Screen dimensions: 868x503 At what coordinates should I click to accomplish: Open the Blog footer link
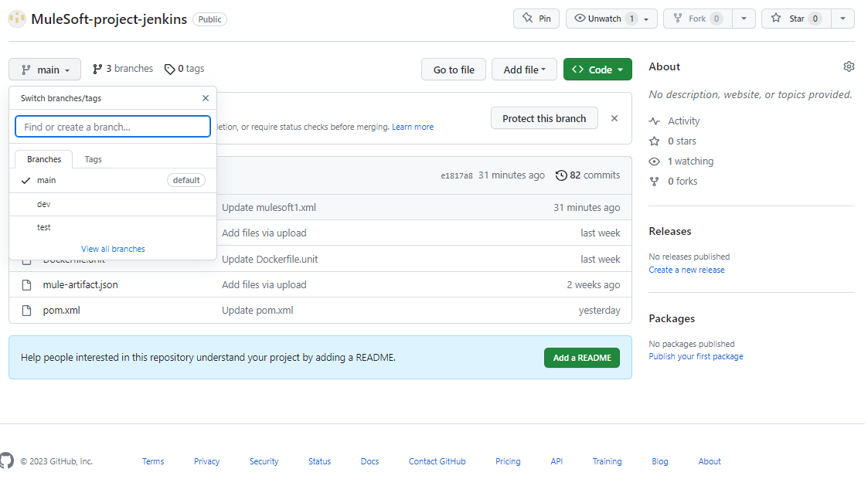660,461
